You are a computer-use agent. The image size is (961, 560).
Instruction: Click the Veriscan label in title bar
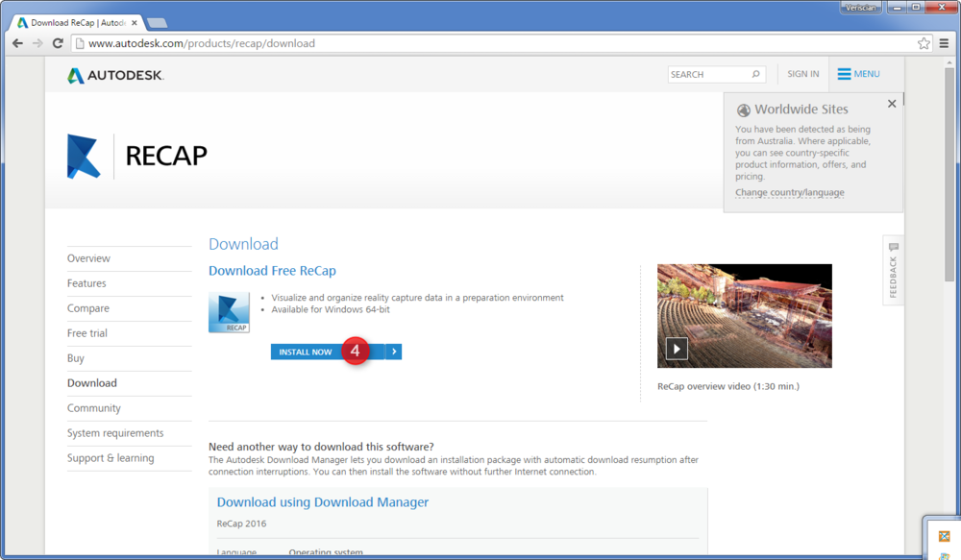point(860,8)
